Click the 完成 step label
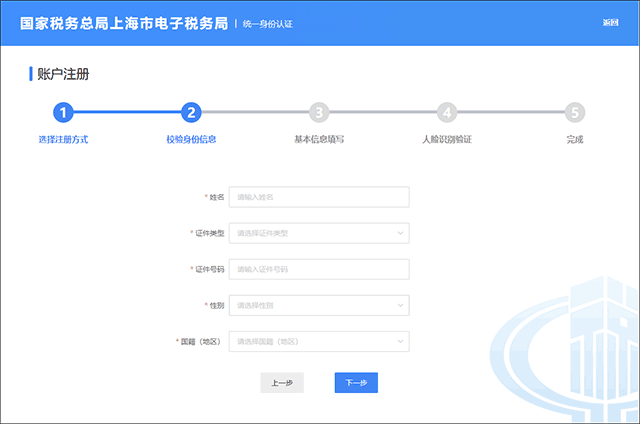 pyautogui.click(x=574, y=139)
